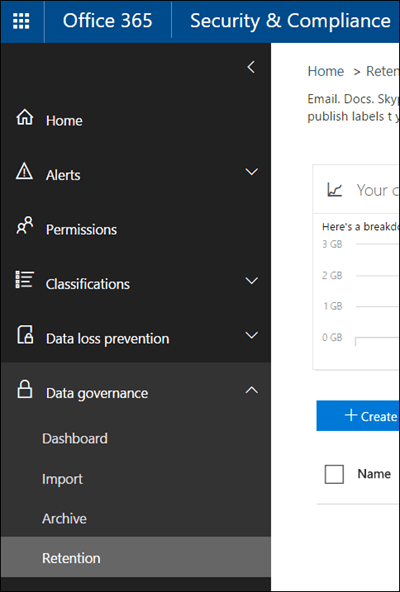Click the Permissions people icon
The width and height of the screenshot is (400, 592).
(25, 225)
